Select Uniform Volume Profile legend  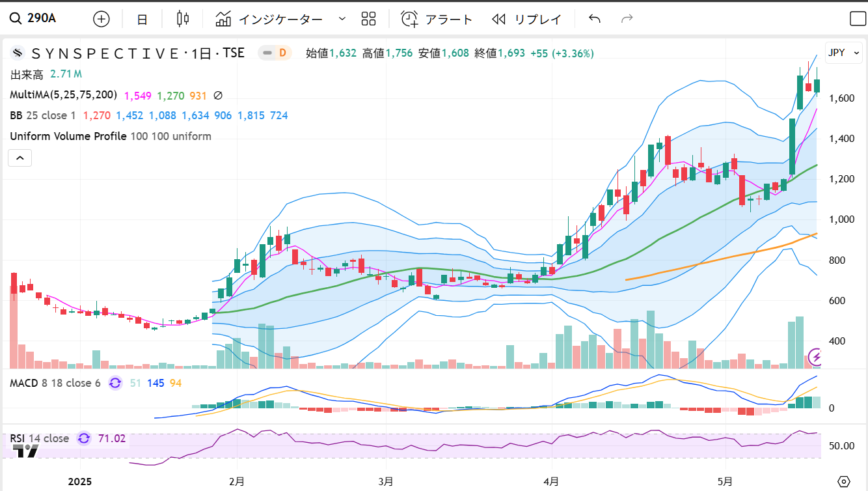tap(110, 137)
